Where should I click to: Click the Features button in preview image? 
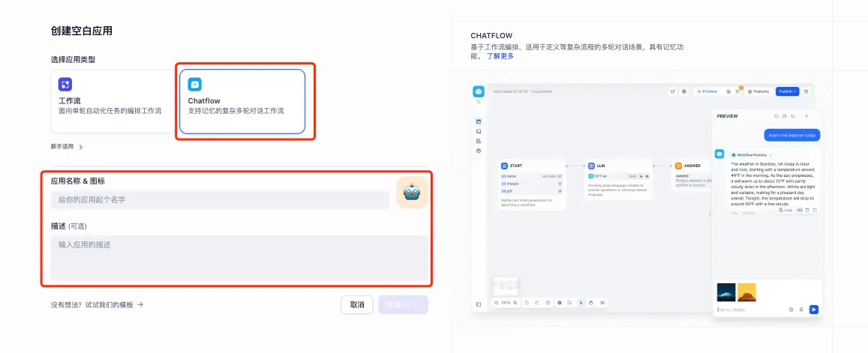coord(758,91)
